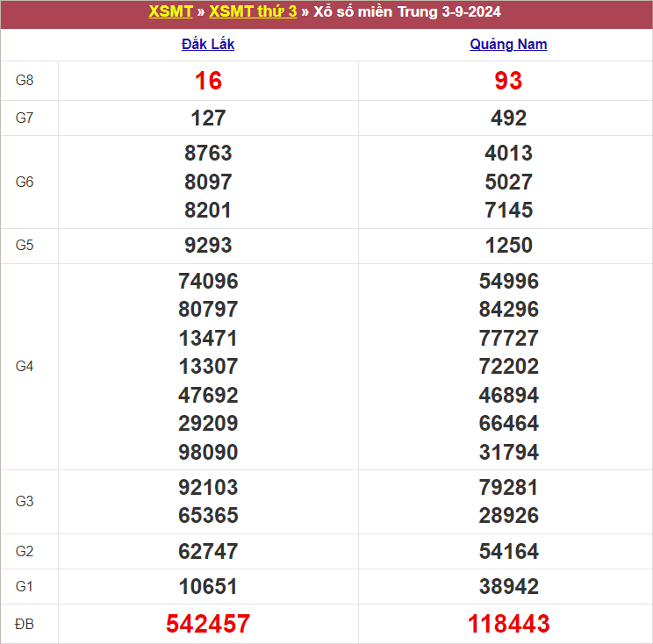Open the Quảng Nam province link
This screenshot has width=653, height=644.
click(508, 44)
